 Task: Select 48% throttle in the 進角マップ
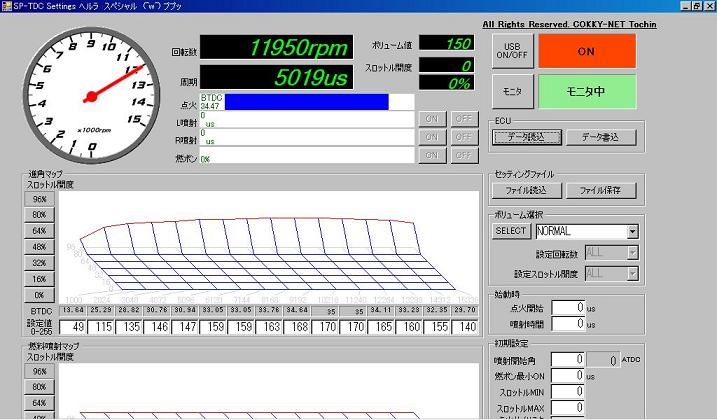39,247
